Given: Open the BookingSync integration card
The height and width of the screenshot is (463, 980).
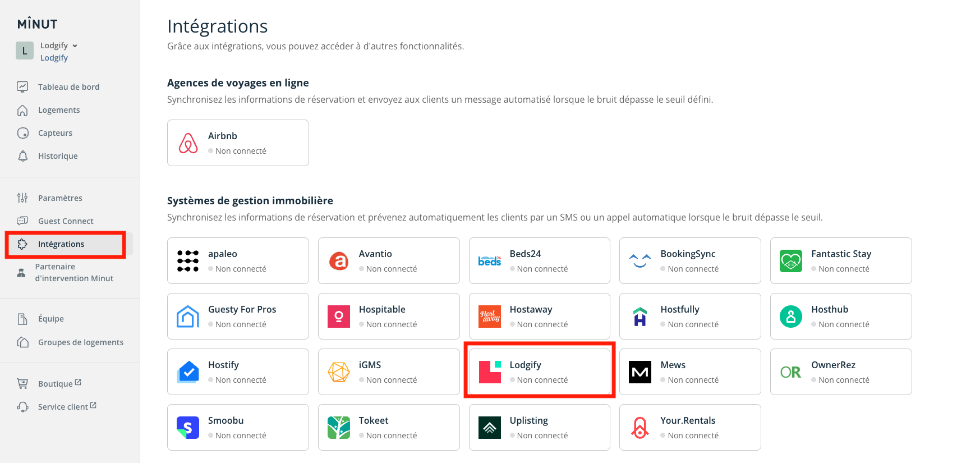Looking at the screenshot, I should pos(690,261).
